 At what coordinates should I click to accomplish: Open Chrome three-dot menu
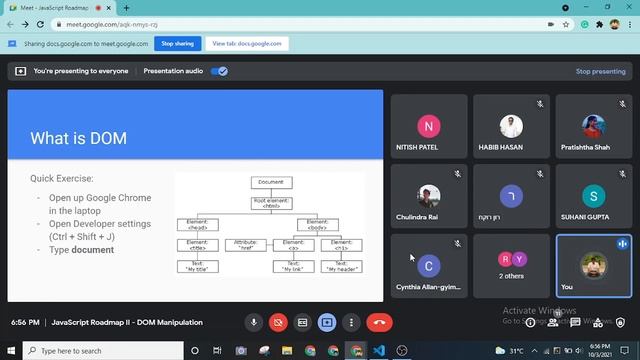(x=630, y=24)
